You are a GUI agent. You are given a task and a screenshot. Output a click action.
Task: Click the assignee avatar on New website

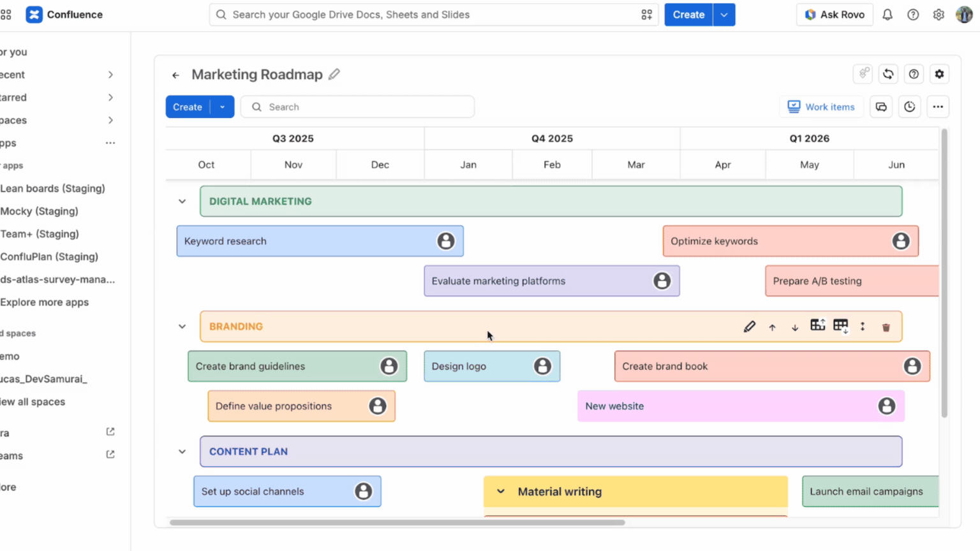(x=887, y=406)
